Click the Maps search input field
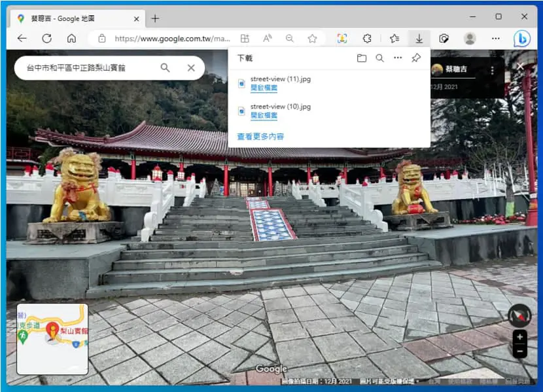The height and width of the screenshot is (392, 543). click(90, 68)
